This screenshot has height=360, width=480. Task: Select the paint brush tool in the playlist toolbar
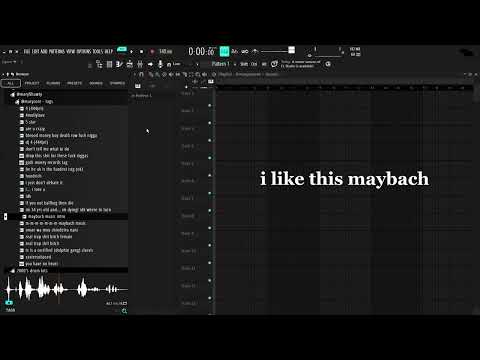157,74
